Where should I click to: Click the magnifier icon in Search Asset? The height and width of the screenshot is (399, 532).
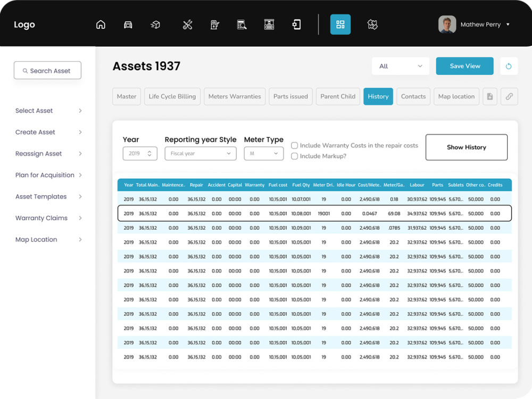(x=25, y=71)
